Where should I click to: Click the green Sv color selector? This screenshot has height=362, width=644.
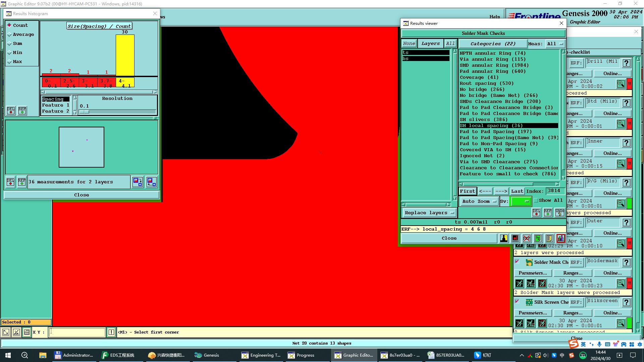pyautogui.click(x=520, y=201)
